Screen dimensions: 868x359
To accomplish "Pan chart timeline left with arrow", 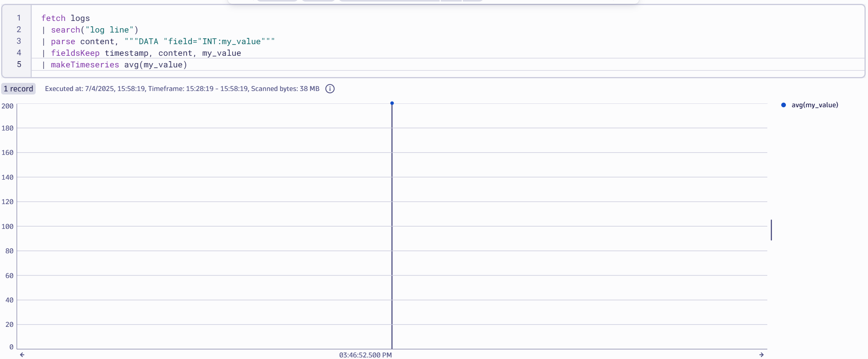I will (22, 355).
